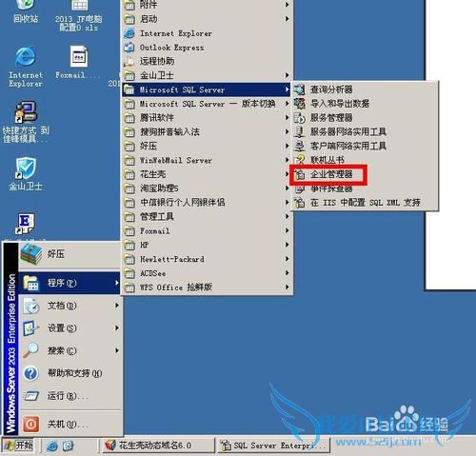Expand the 淘宝助理5 program folder
This screenshot has height=456, width=476.
(x=208, y=188)
